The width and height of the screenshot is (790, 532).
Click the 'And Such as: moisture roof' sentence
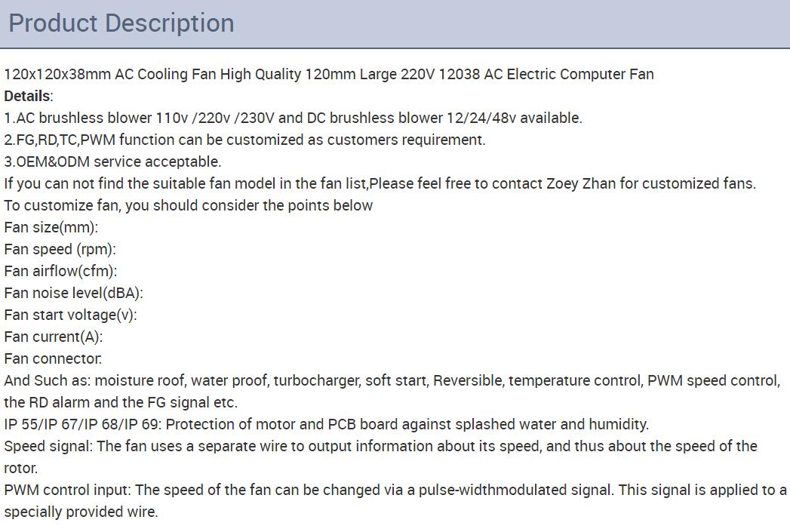point(392,380)
